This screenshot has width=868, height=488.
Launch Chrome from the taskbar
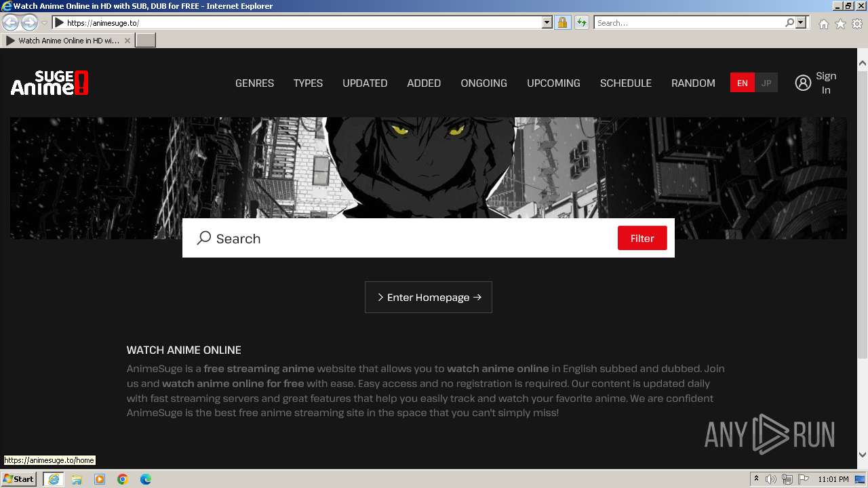click(123, 479)
